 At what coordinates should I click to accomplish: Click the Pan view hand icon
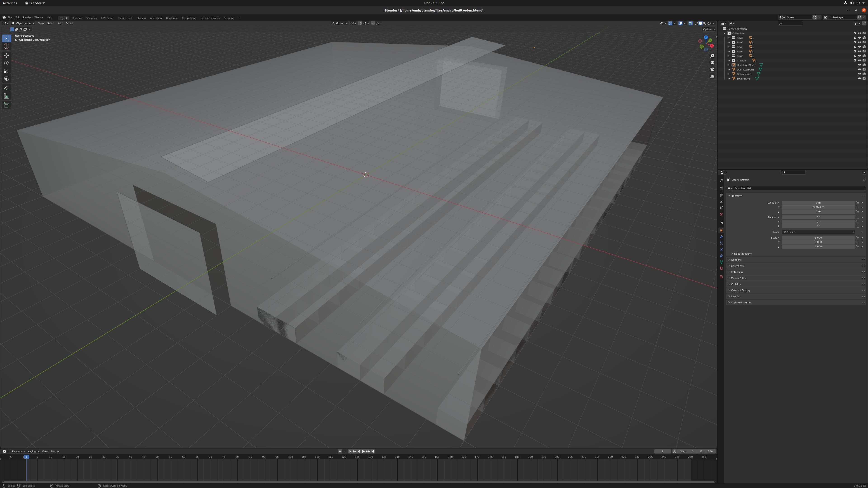pyautogui.click(x=712, y=63)
